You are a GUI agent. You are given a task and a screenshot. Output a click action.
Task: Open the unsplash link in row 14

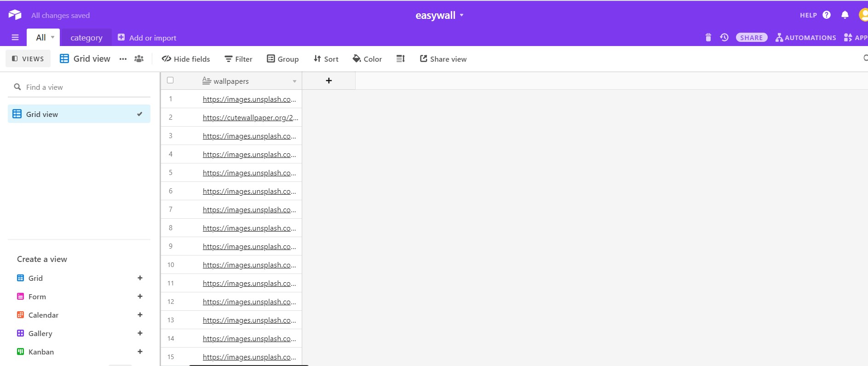coord(249,338)
